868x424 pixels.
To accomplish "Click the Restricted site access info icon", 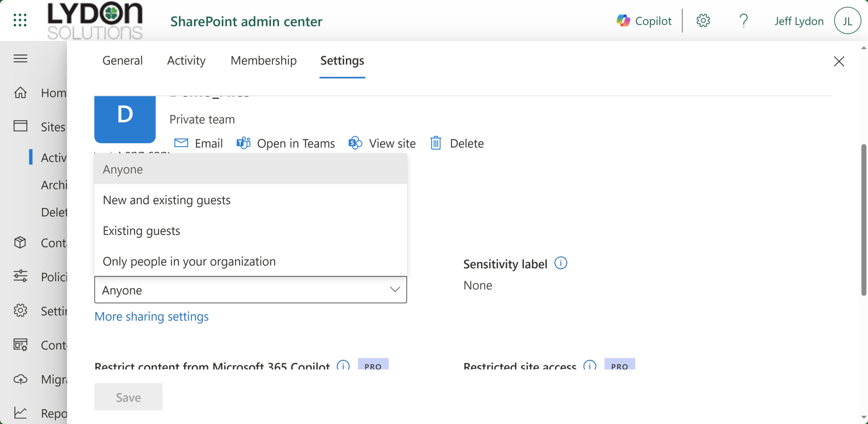I will tap(590, 365).
